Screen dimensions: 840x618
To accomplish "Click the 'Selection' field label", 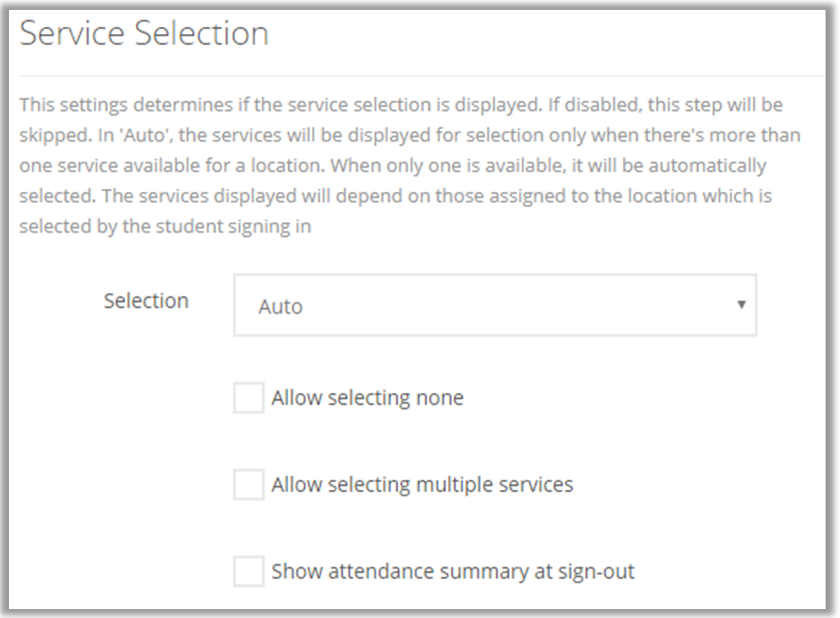I will click(146, 301).
